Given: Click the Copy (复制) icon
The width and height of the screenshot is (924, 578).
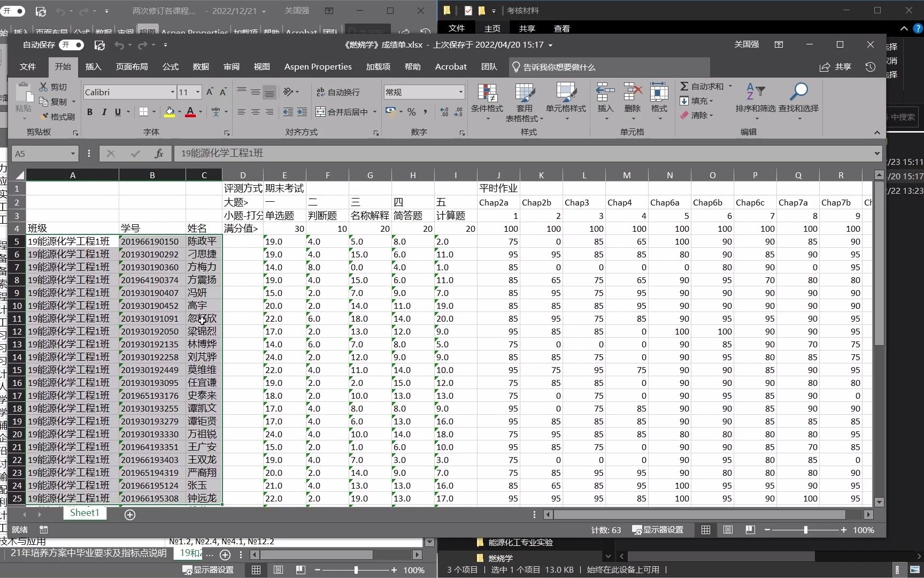Looking at the screenshot, I should click(44, 101).
